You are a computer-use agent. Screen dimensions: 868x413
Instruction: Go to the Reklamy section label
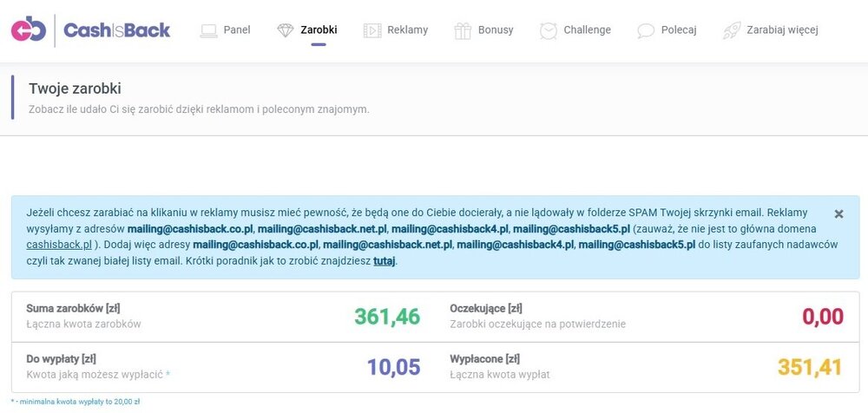(x=407, y=30)
